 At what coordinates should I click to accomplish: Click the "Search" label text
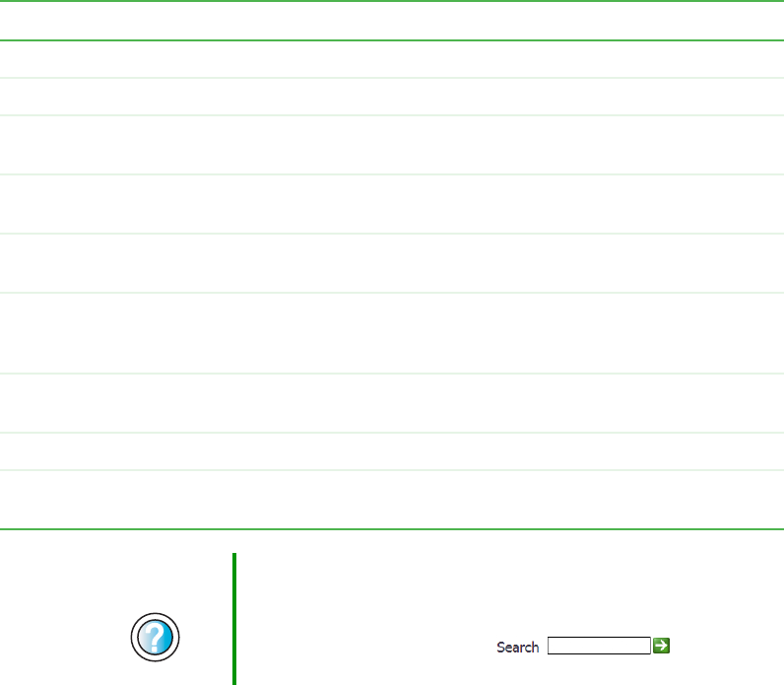[517, 647]
